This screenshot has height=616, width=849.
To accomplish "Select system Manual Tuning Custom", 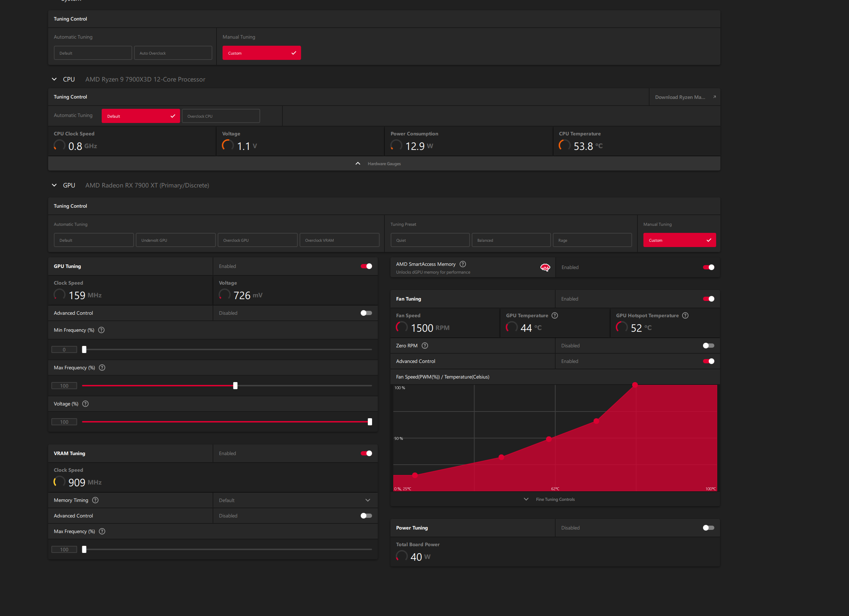I will pos(262,53).
